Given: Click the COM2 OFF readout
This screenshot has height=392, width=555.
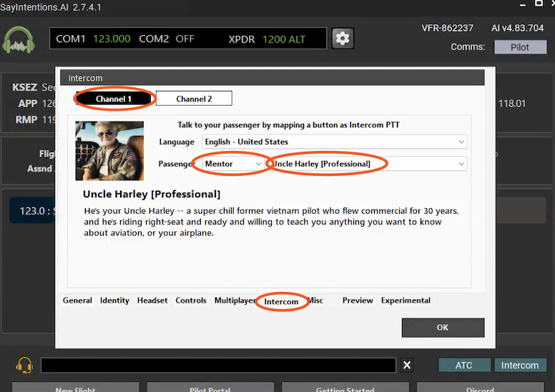Looking at the screenshot, I should 167,39.
